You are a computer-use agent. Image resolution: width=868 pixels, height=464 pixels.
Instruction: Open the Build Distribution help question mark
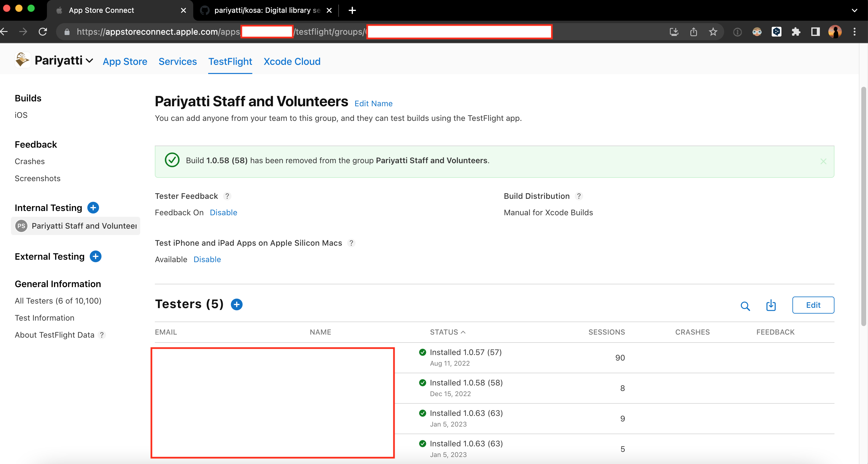click(578, 196)
